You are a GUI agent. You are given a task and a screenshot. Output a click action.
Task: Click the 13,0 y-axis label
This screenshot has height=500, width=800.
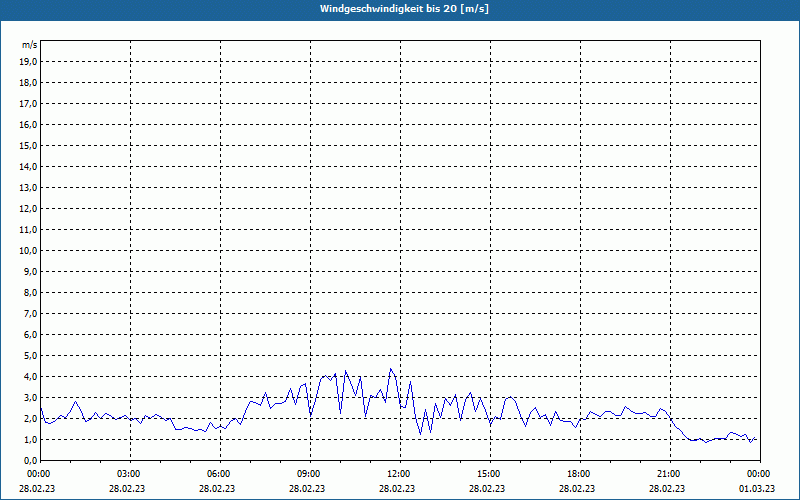coord(28,188)
